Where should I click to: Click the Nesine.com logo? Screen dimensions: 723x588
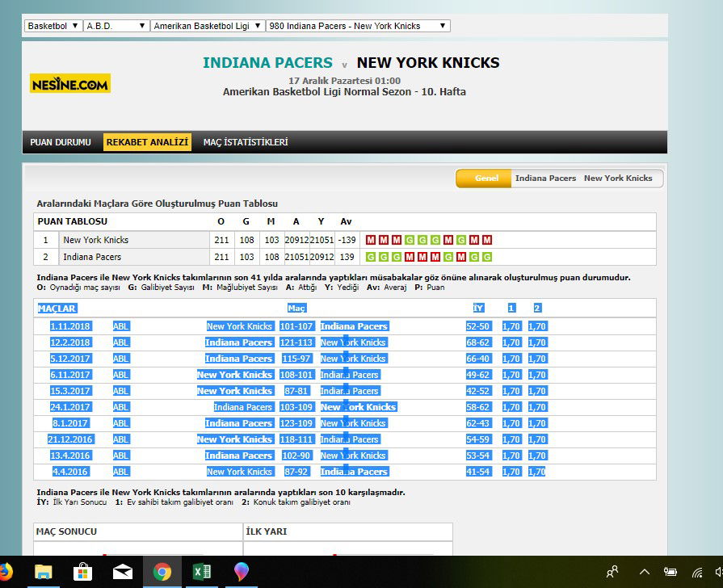coord(70,83)
